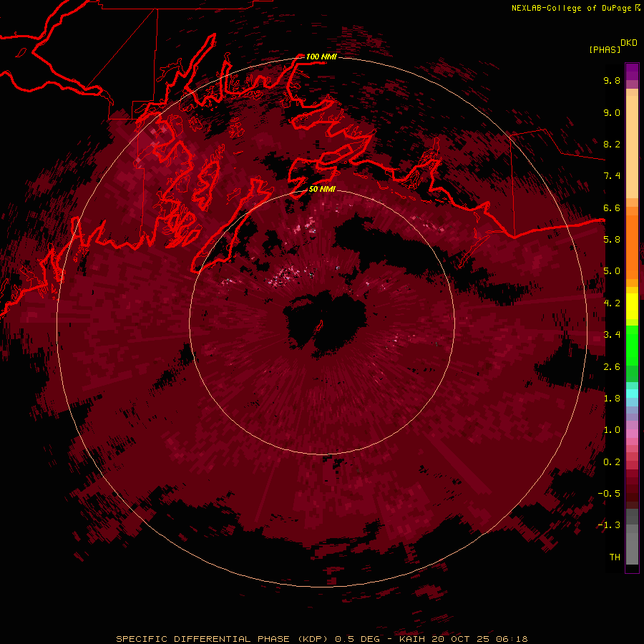Click the TH legend label
This screenshot has height=644, width=644.
click(615, 557)
